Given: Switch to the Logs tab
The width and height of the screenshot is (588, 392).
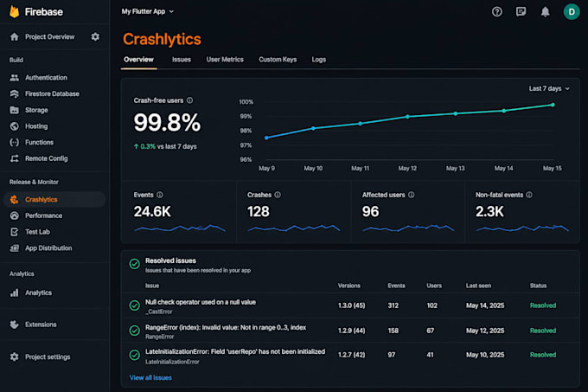Looking at the screenshot, I should (319, 59).
